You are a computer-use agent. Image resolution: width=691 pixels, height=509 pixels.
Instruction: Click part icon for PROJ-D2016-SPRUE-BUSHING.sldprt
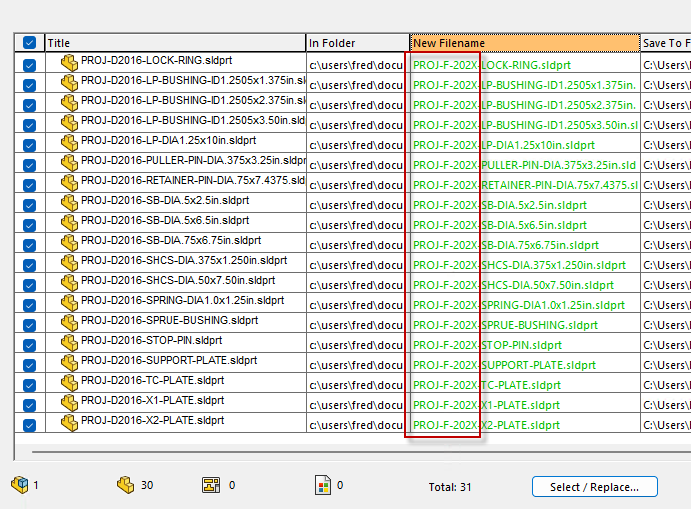[69, 323]
